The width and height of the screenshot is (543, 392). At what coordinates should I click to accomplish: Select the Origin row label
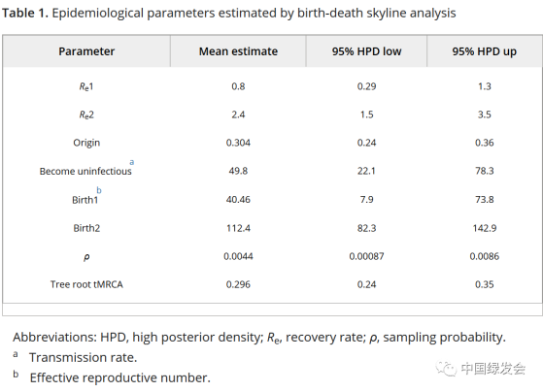click(86, 143)
